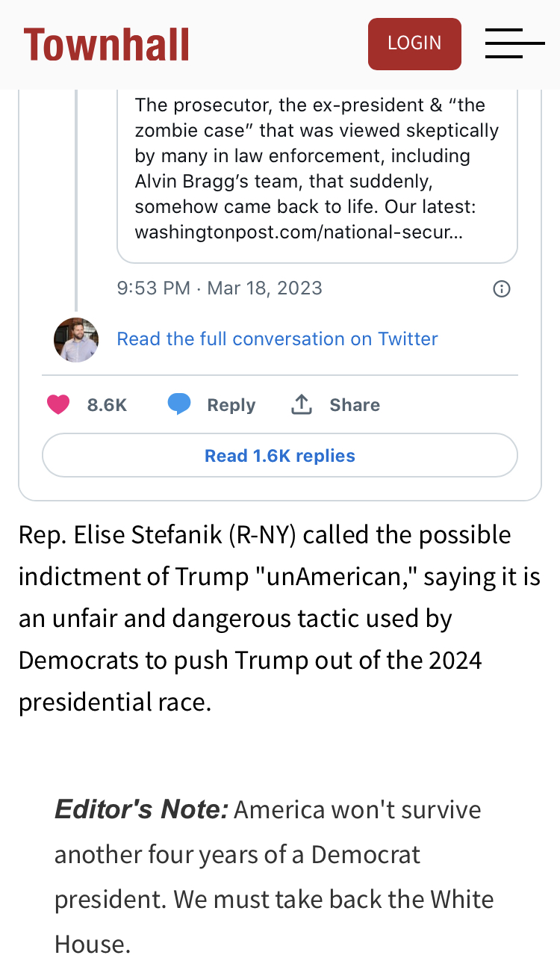Tap the share upload arrow icon
560x967 pixels.
301,405
